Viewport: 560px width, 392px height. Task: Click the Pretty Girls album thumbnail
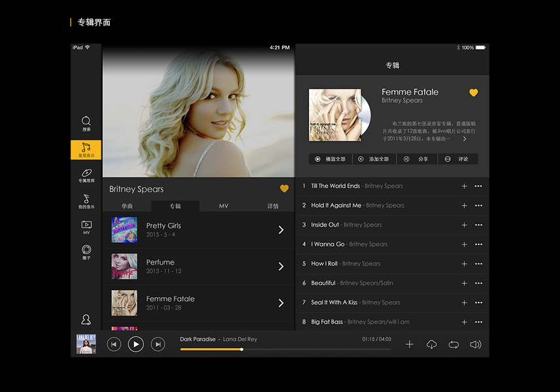point(124,230)
